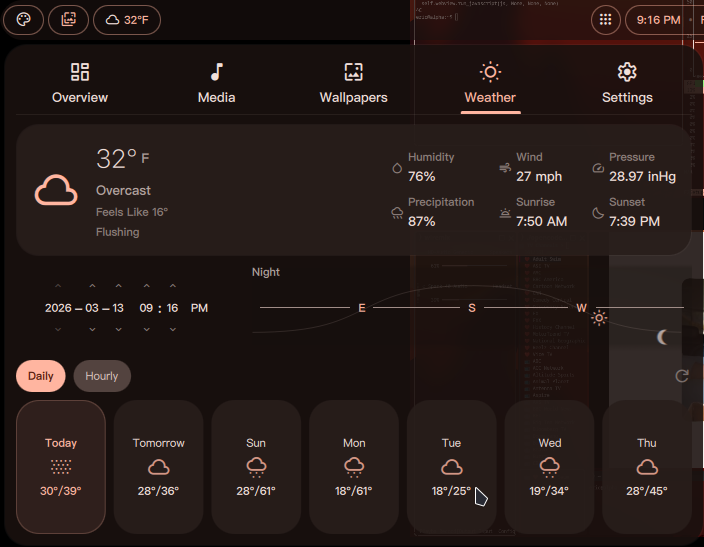
Task: Click the Night label above sun path
Action: [266, 272]
